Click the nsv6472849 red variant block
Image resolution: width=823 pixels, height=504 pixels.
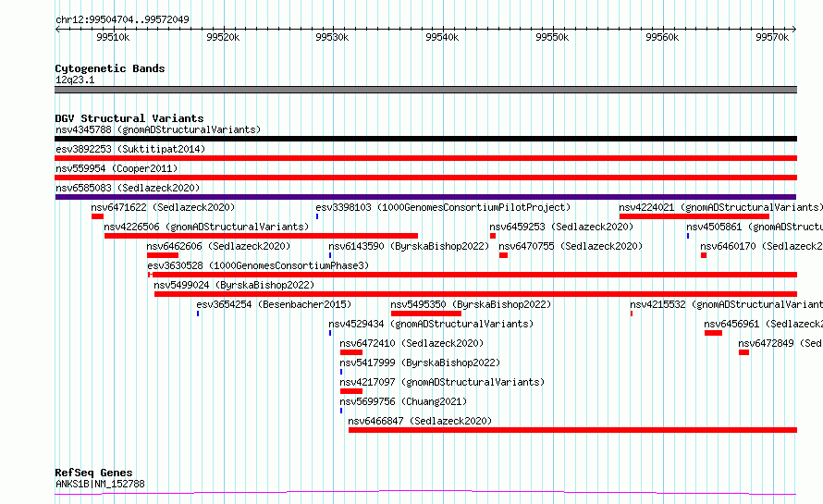tap(743, 352)
